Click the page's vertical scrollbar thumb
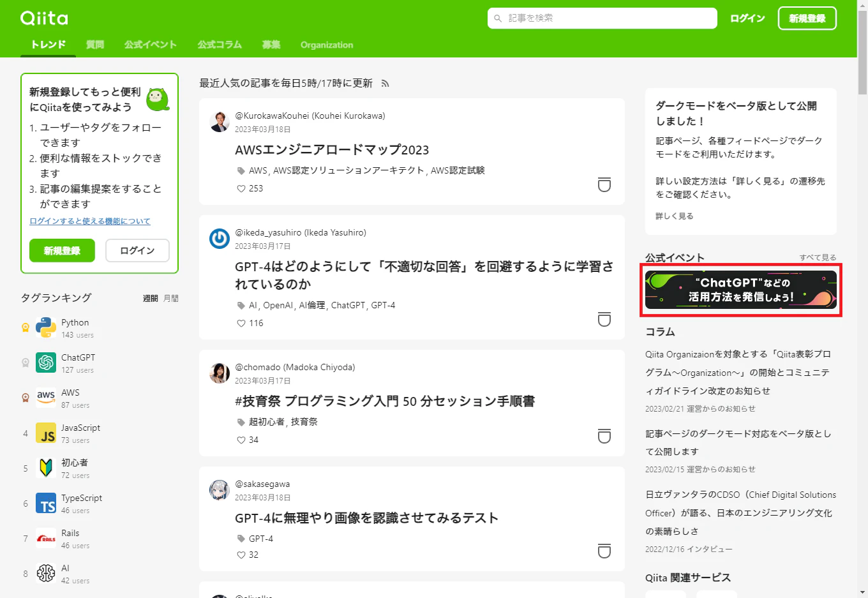868x598 pixels. point(862,52)
